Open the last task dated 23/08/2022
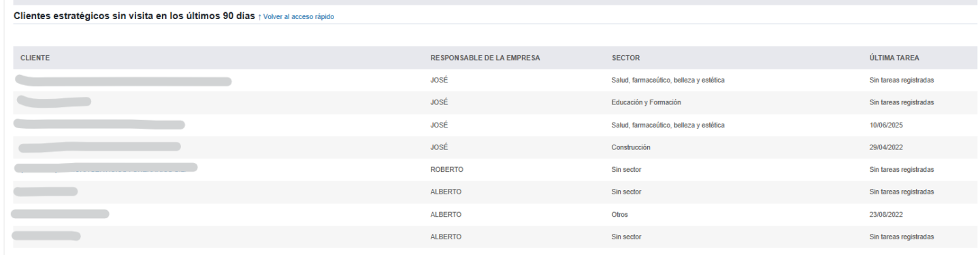The width and height of the screenshot is (980, 255). point(886,214)
